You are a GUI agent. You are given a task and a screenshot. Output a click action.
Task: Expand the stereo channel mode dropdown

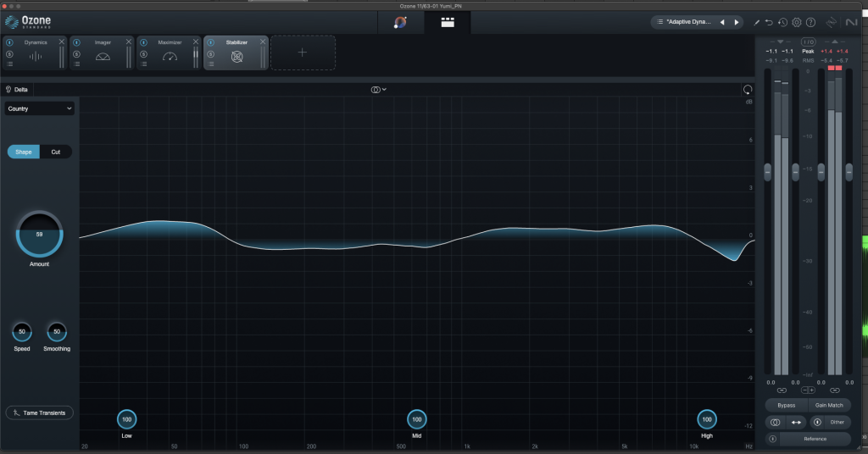coord(378,89)
